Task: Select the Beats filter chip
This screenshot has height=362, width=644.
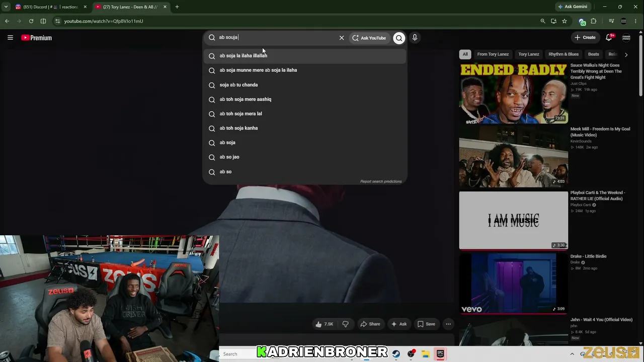Action: 594,54
